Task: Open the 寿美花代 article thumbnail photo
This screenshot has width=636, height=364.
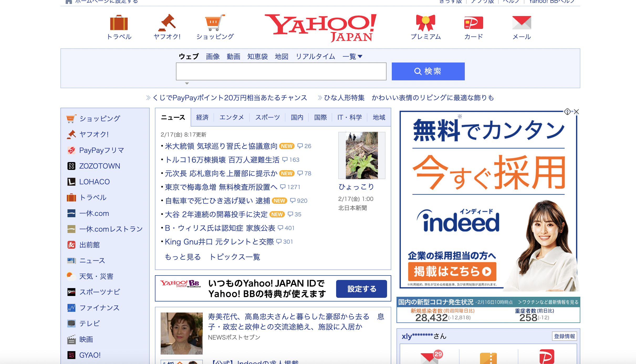Action: click(x=182, y=334)
